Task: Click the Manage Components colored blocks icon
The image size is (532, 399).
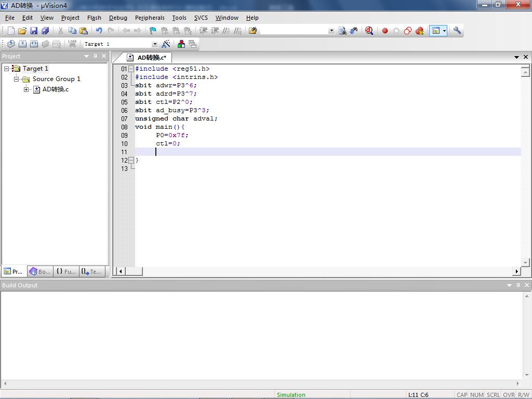Action: pos(181,44)
